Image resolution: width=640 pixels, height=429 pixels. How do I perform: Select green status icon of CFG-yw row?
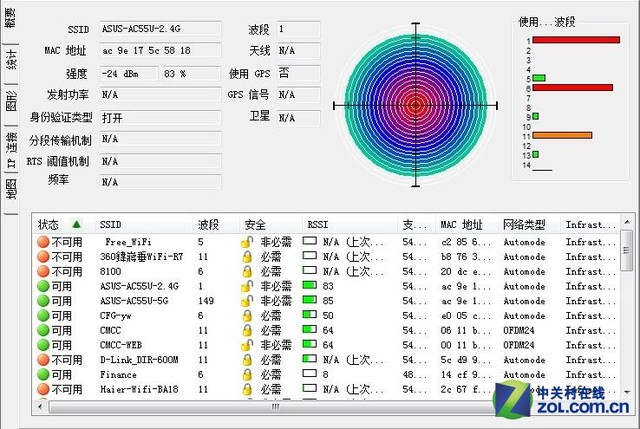click(43, 316)
